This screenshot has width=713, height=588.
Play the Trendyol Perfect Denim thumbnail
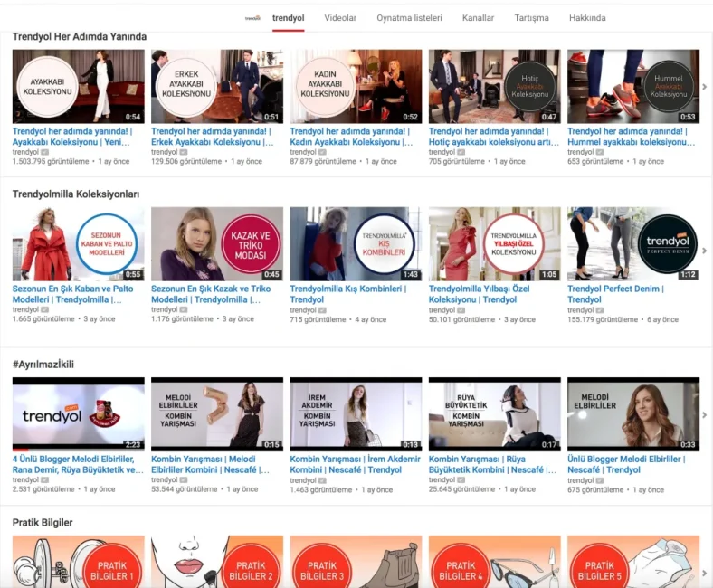coord(633,244)
